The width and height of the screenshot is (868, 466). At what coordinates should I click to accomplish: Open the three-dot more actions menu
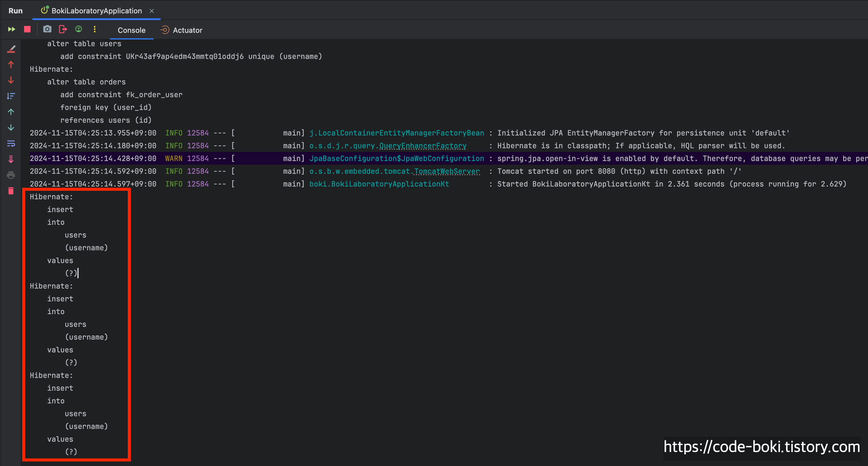pyautogui.click(x=95, y=29)
